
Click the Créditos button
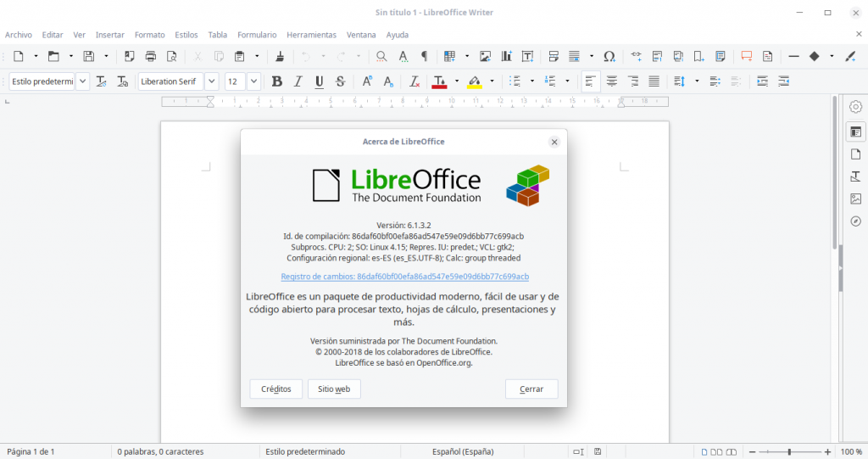[275, 389]
